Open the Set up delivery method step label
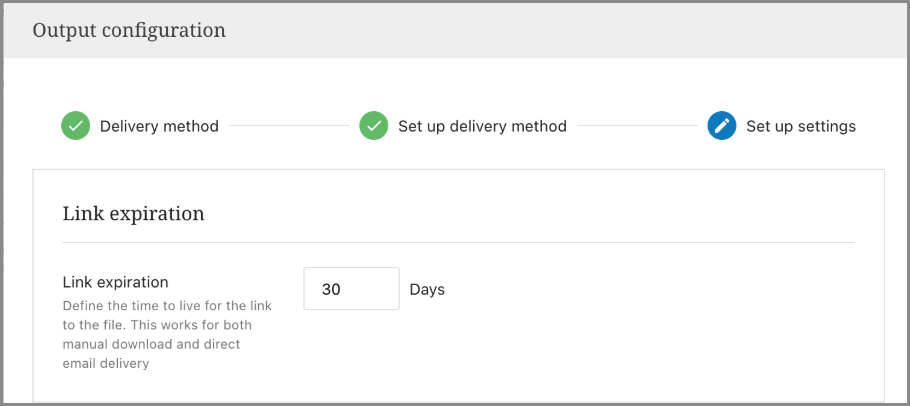The height and width of the screenshot is (406, 910). coord(482,126)
